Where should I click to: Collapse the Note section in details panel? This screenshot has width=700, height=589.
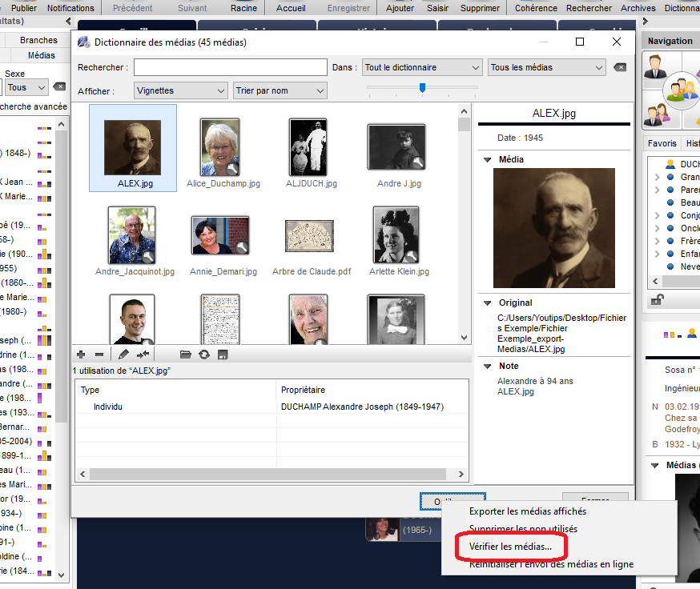488,367
